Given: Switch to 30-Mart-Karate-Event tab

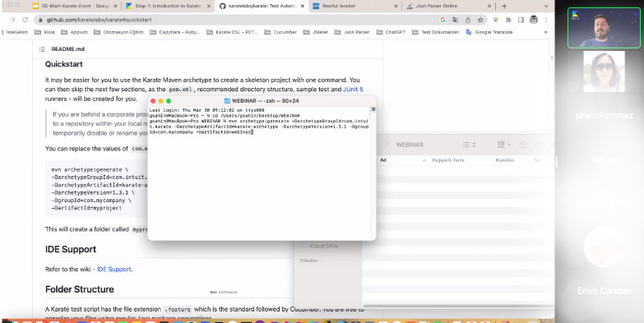Looking at the screenshot, I should [x=74, y=6].
